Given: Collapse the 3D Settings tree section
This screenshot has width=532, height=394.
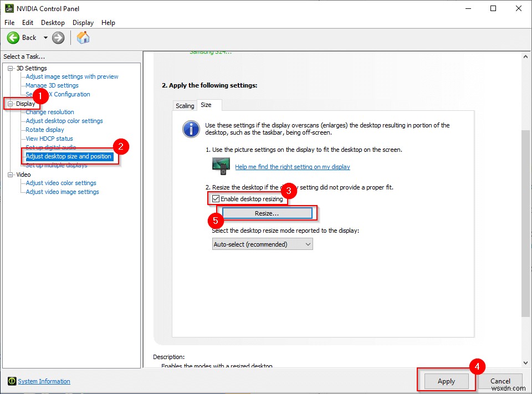Looking at the screenshot, I should 9,68.
